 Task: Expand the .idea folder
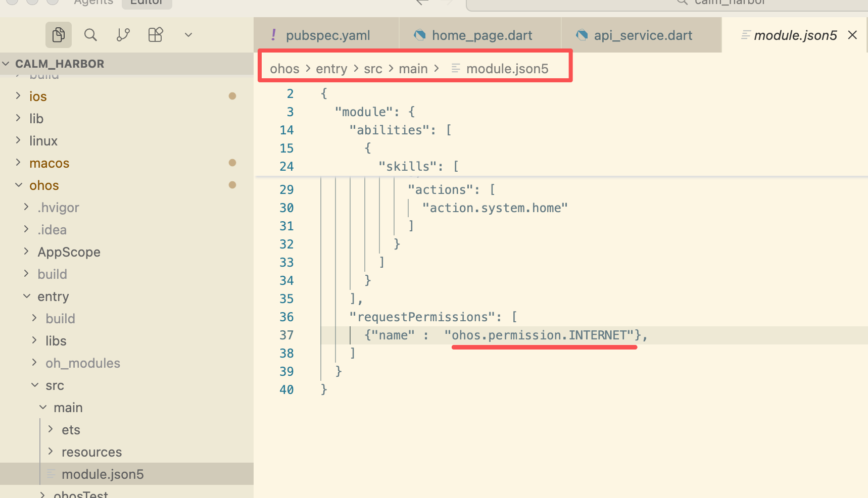point(127,229)
